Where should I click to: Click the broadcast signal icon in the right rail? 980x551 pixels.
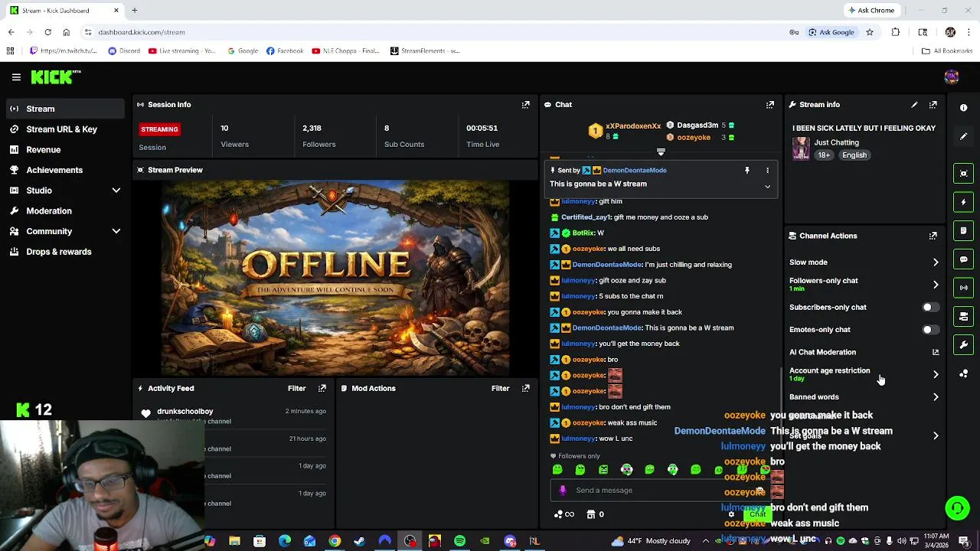pos(964,288)
